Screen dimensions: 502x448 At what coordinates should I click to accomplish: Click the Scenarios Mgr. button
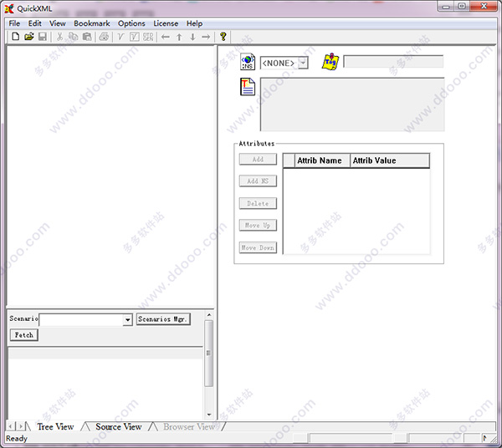(163, 318)
